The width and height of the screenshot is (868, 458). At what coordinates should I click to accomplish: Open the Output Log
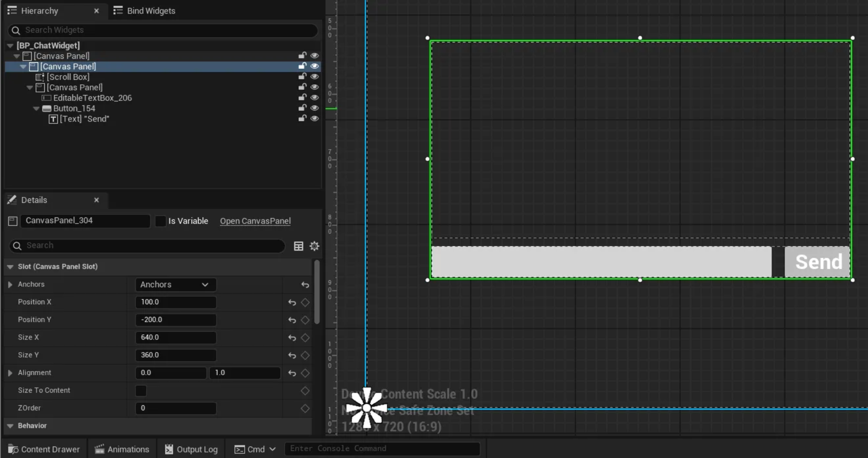pyautogui.click(x=191, y=449)
